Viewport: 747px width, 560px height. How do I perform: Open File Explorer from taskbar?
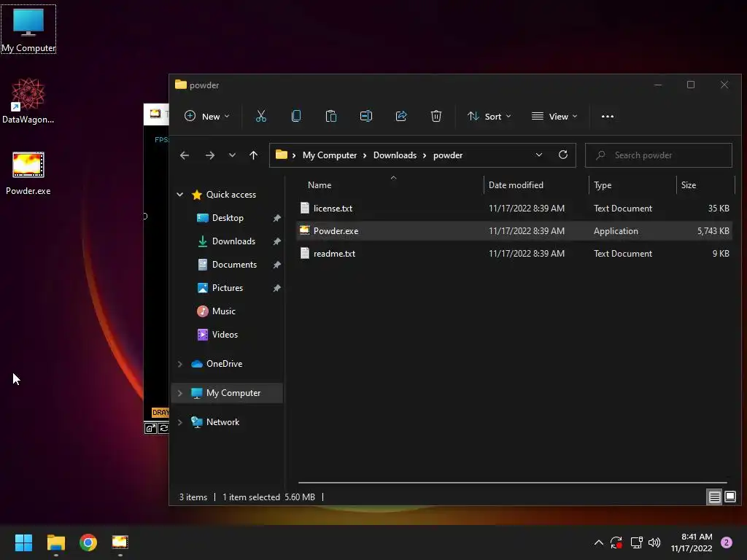(x=55, y=542)
